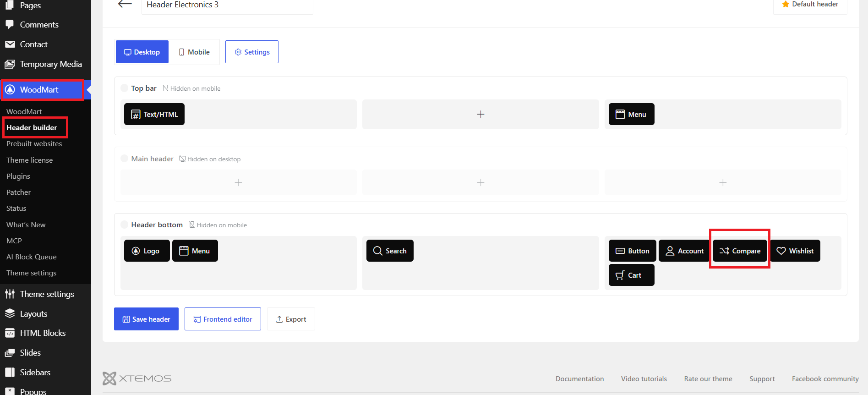Switch to the Mobile tab
The height and width of the screenshot is (395, 868).
(x=194, y=52)
